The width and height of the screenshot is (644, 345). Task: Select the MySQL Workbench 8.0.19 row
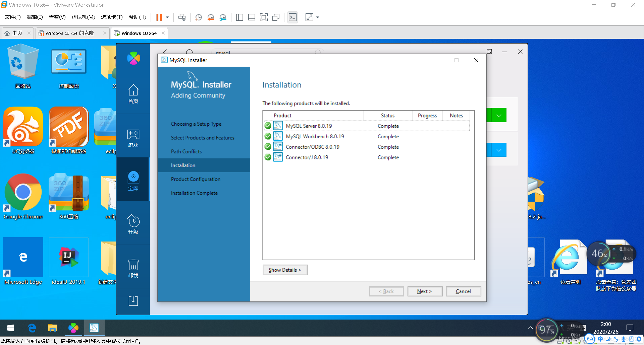coord(367,136)
